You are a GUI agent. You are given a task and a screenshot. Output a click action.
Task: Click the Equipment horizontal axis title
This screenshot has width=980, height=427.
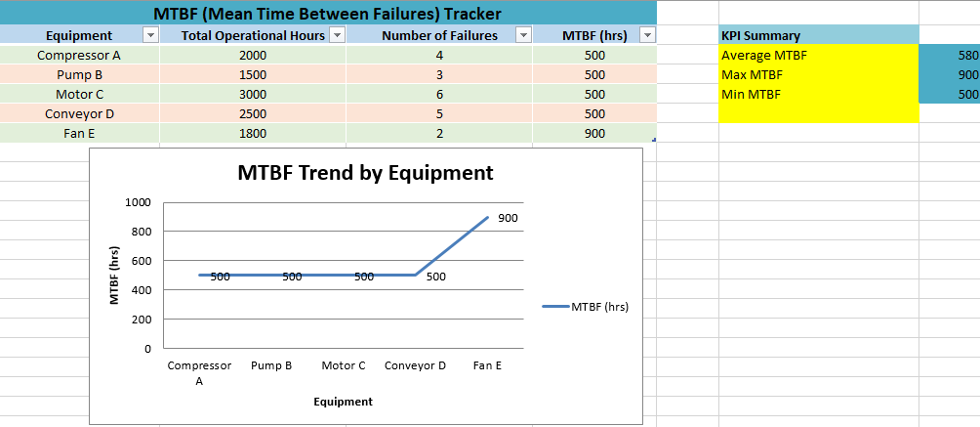[343, 402]
